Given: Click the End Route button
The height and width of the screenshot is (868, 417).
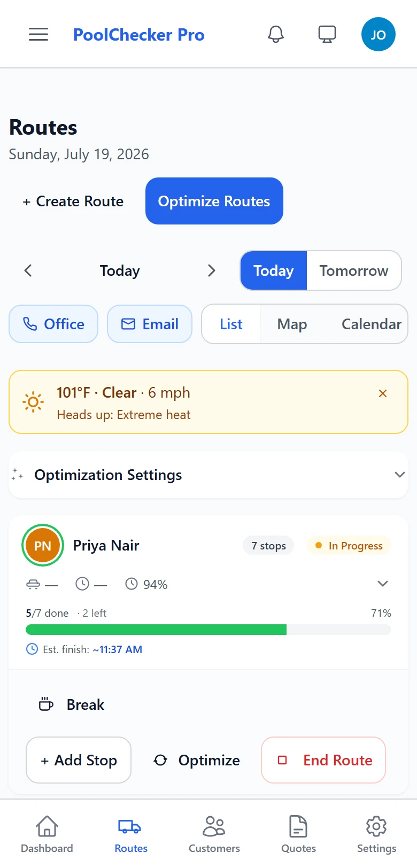Looking at the screenshot, I should point(323,760).
